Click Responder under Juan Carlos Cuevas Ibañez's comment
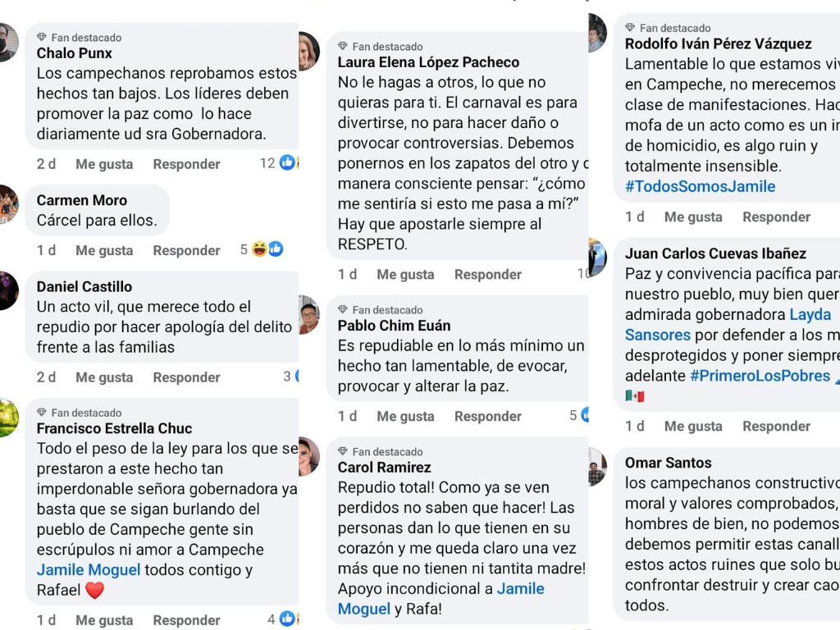Image resolution: width=840 pixels, height=630 pixels. point(776,426)
